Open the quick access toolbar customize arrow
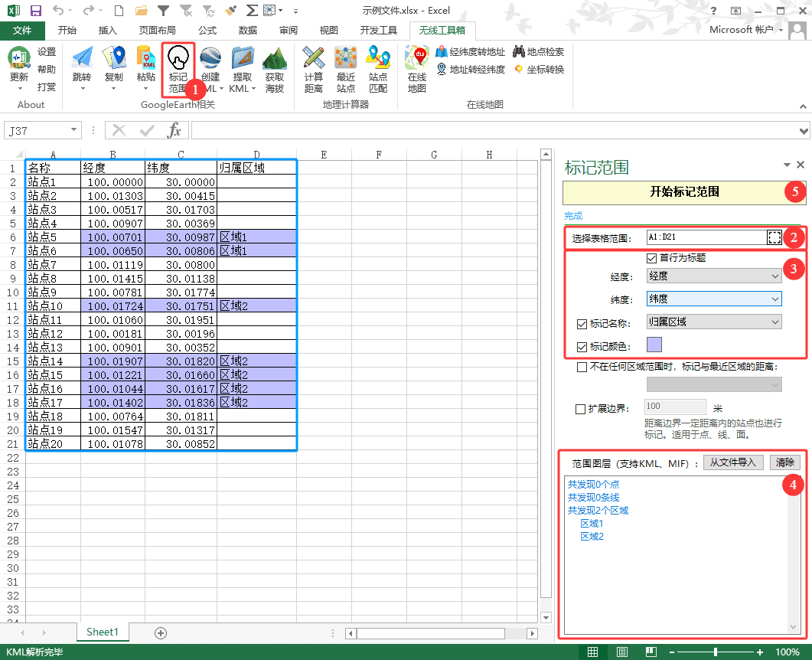 pyautogui.click(x=295, y=11)
